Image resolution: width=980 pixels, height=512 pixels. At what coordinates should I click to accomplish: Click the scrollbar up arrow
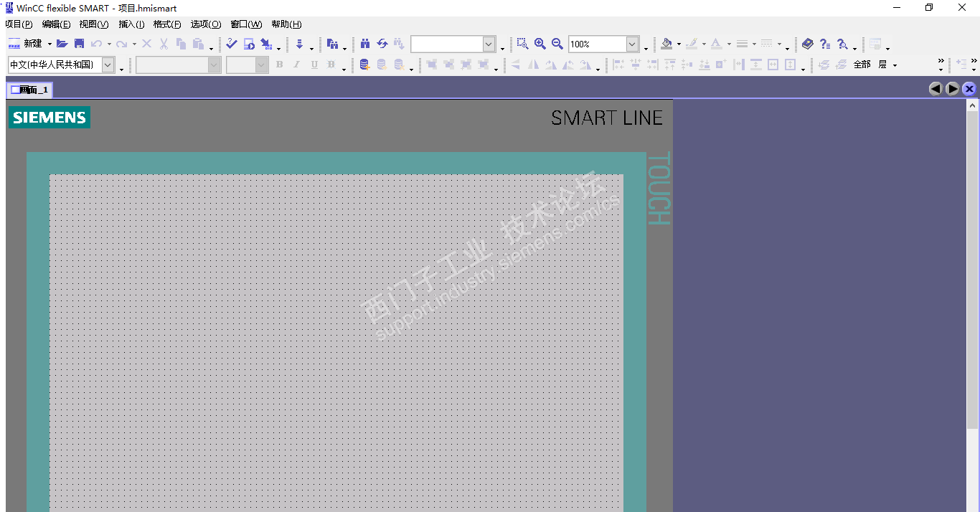coord(972,105)
